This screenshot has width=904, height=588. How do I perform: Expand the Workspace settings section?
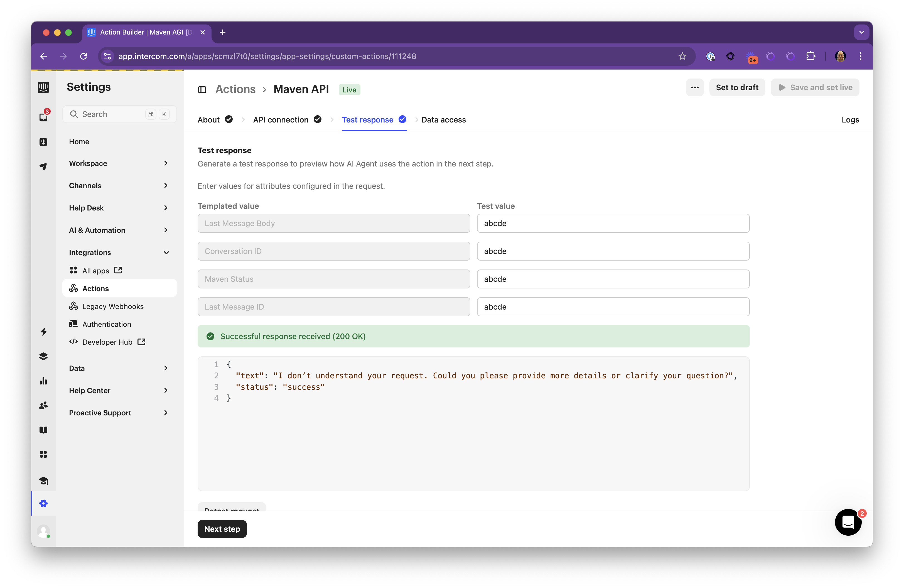point(119,163)
